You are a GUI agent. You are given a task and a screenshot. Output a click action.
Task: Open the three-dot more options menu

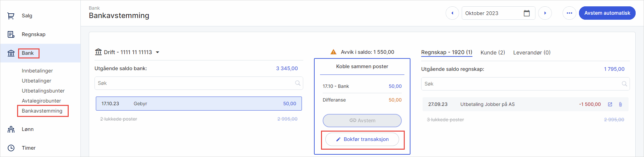(x=569, y=13)
